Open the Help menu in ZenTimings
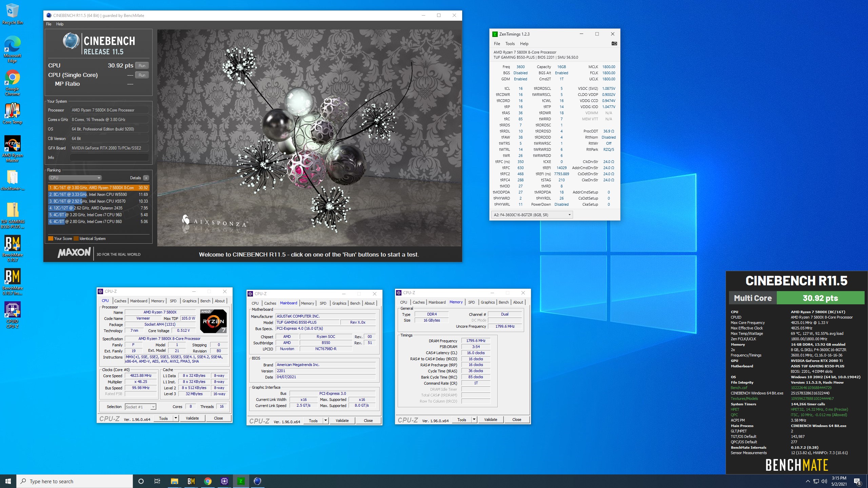868x488 pixels. coord(524,44)
